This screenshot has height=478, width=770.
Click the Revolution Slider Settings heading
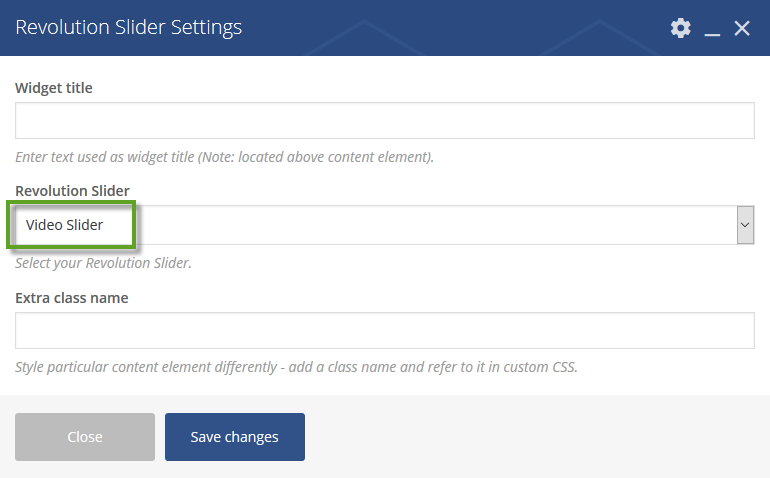(129, 27)
